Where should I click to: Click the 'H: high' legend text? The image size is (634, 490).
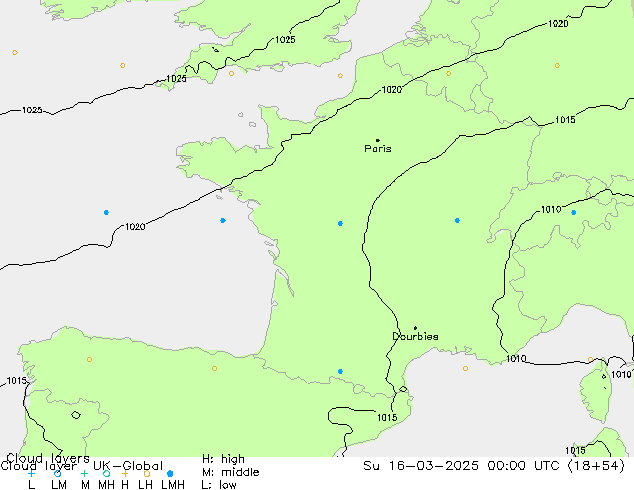[223, 459]
